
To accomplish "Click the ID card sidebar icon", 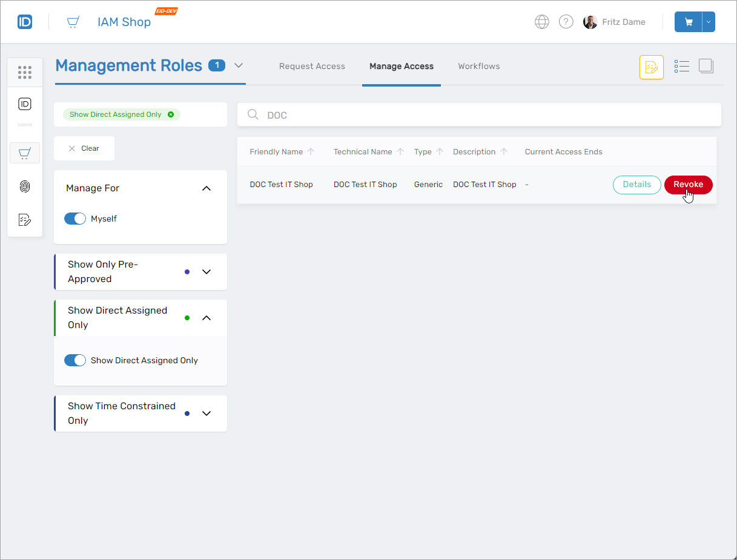I will (x=25, y=104).
